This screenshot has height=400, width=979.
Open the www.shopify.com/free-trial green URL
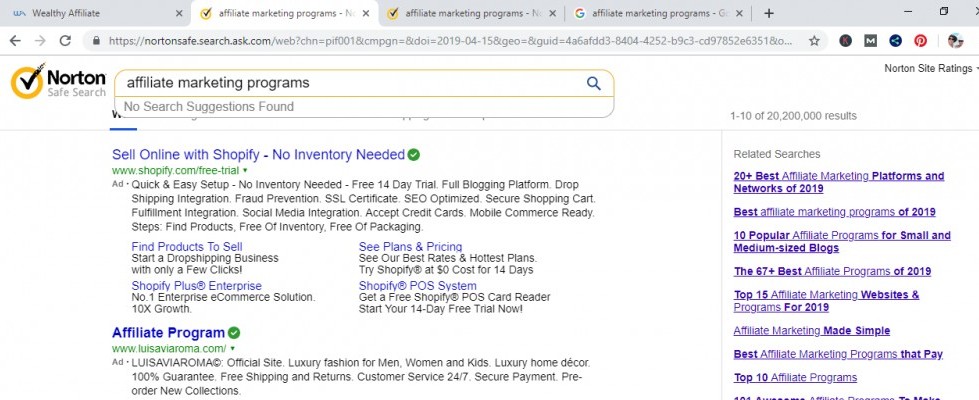pos(175,170)
